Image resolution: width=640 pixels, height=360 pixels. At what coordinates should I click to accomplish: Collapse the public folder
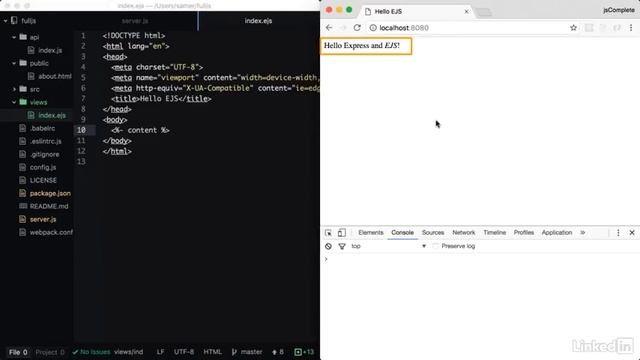click(x=14, y=63)
